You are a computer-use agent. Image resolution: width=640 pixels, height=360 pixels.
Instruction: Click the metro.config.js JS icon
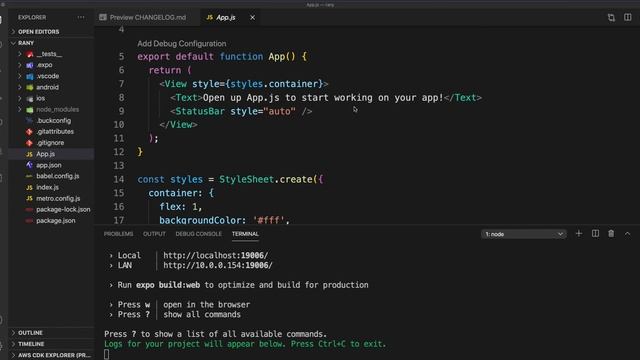(x=29, y=198)
